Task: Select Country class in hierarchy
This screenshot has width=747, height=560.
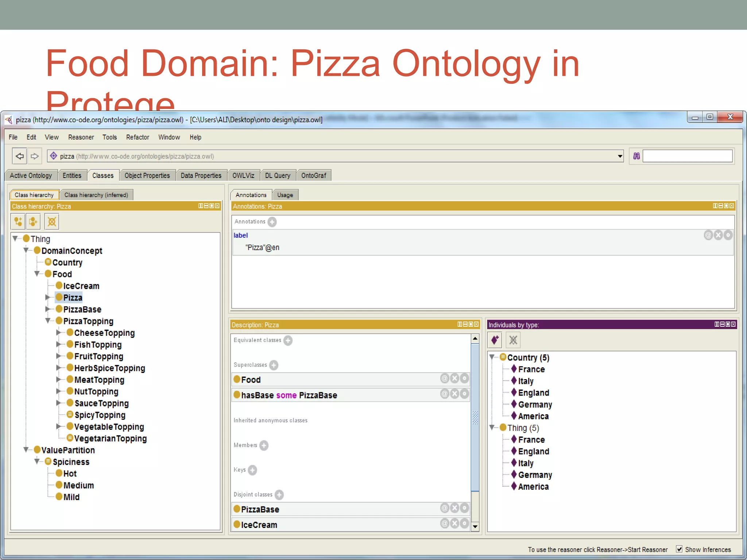Action: (x=67, y=262)
